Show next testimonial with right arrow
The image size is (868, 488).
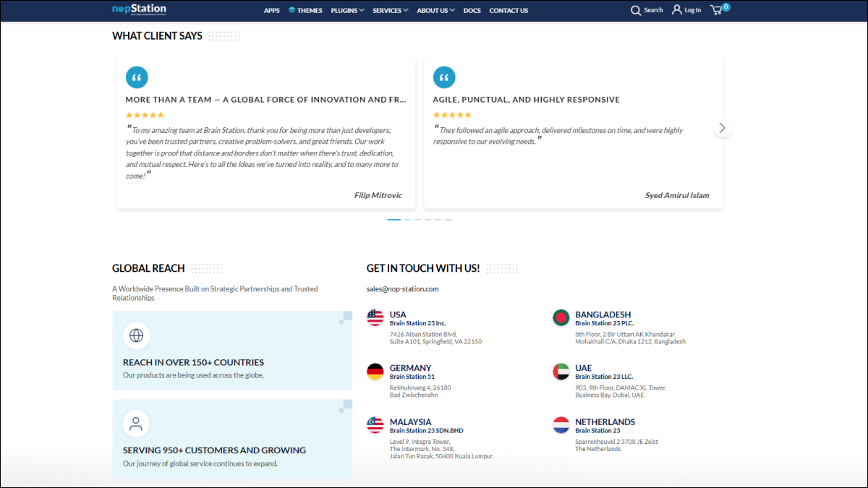click(x=722, y=128)
